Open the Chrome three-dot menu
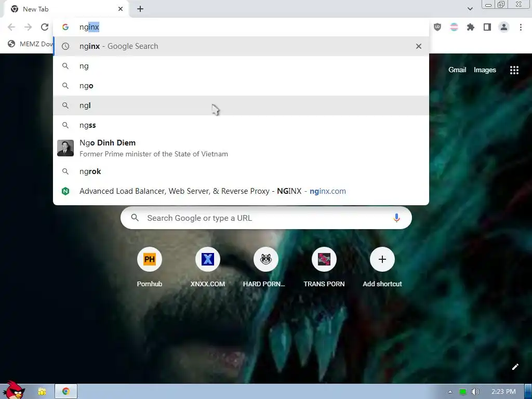Screen dimensions: 532x399 click(x=521, y=27)
